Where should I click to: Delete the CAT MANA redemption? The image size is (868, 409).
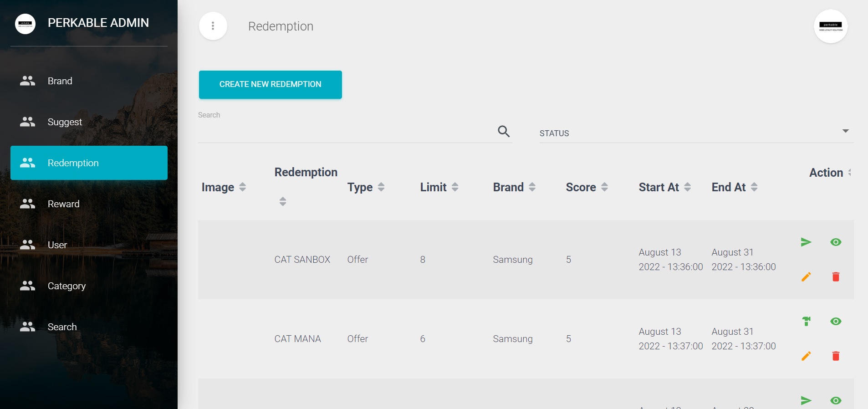coord(836,356)
